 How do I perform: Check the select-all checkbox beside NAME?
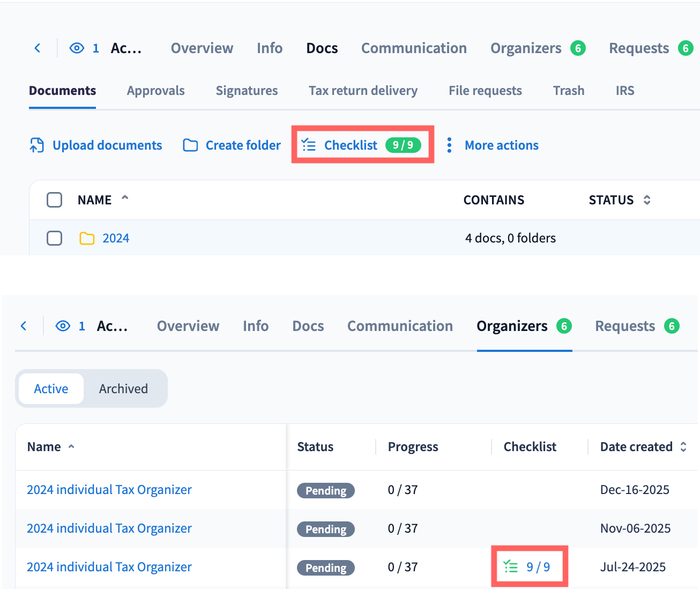(55, 200)
